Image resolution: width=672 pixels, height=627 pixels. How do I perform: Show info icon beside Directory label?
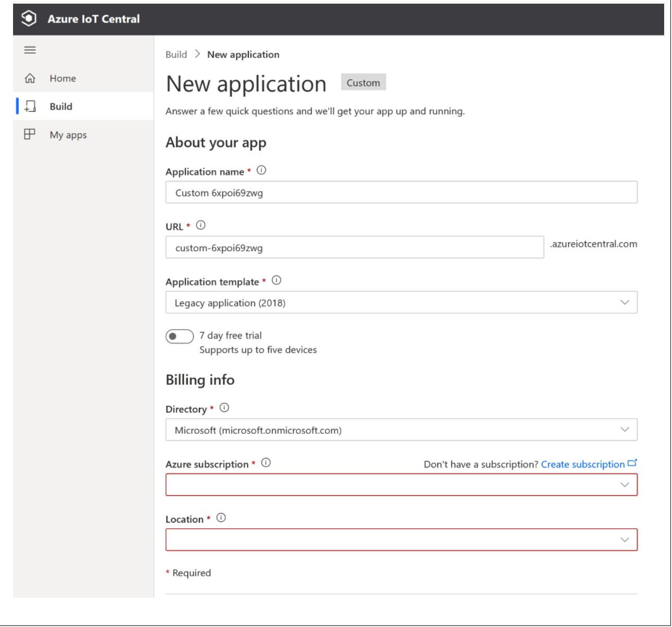(224, 408)
